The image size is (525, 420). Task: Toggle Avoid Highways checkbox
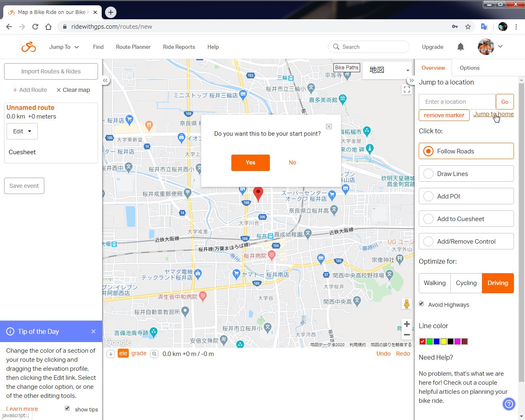[421, 304]
